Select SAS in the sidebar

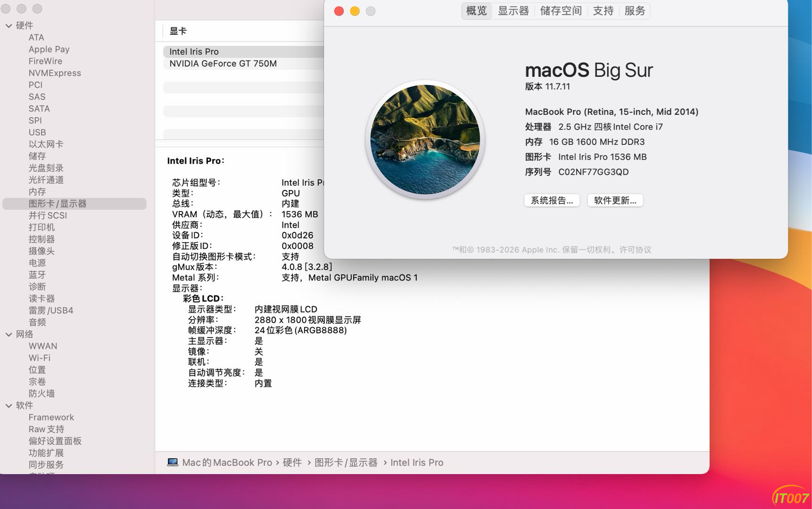[37, 97]
